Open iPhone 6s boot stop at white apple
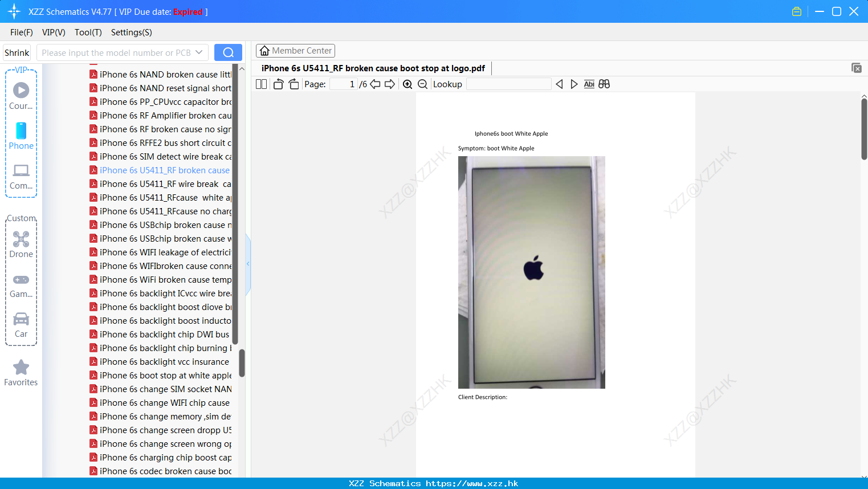The image size is (868, 489). coord(160,376)
